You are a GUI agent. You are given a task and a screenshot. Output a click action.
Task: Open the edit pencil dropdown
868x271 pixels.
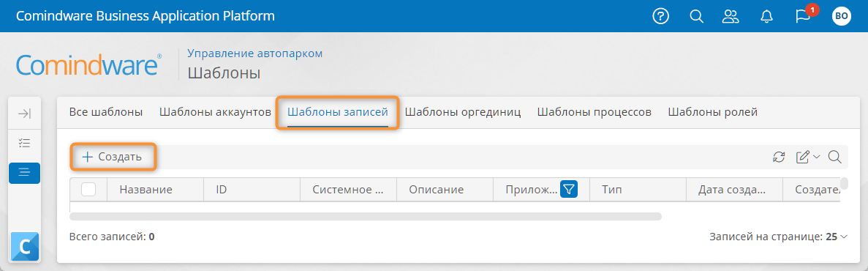[807, 157]
